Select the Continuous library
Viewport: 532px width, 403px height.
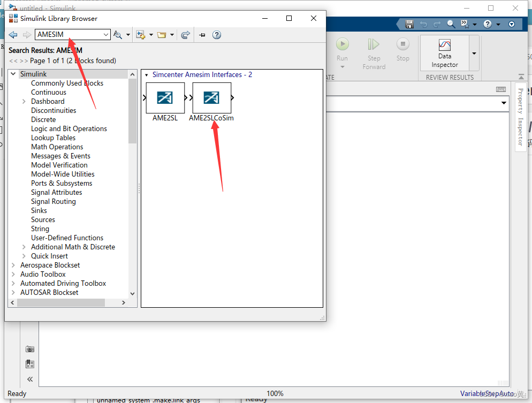pyautogui.click(x=49, y=92)
